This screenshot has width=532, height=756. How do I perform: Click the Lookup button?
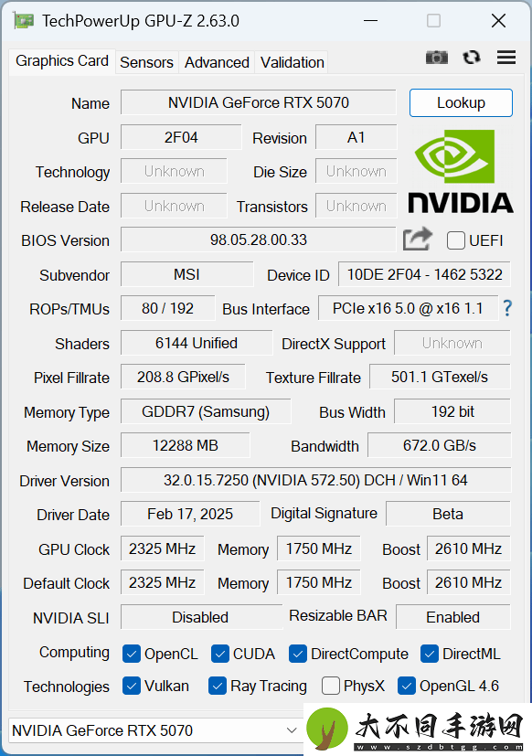[x=461, y=102]
